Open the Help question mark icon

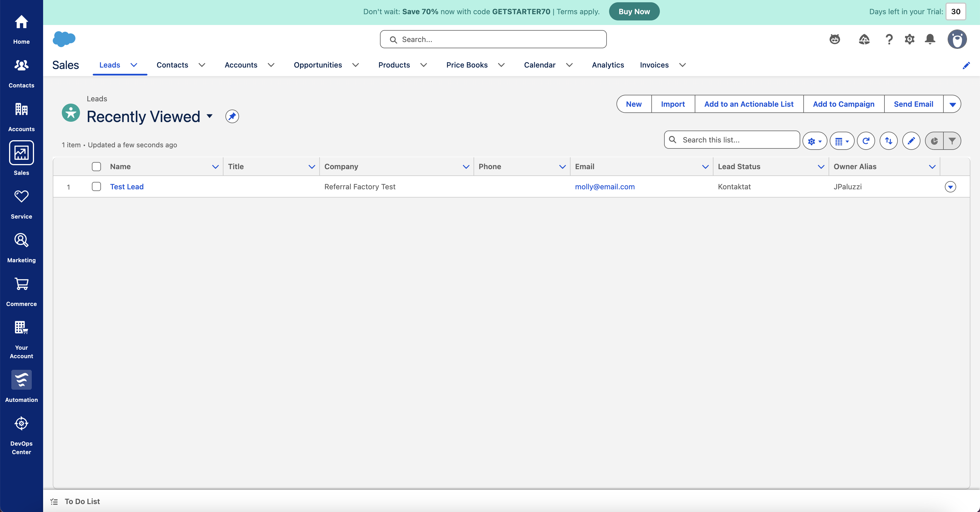click(x=889, y=39)
